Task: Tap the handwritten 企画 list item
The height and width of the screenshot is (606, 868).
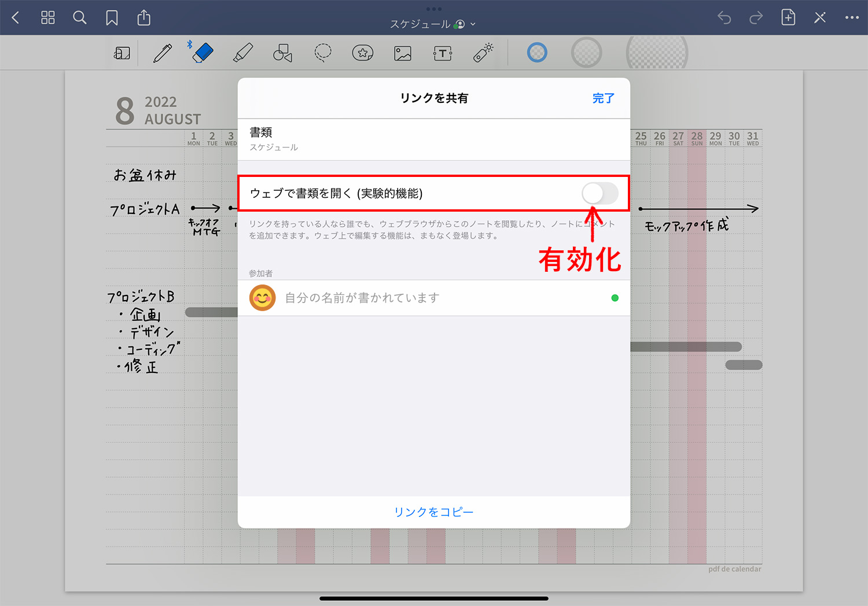Action: coord(141,315)
